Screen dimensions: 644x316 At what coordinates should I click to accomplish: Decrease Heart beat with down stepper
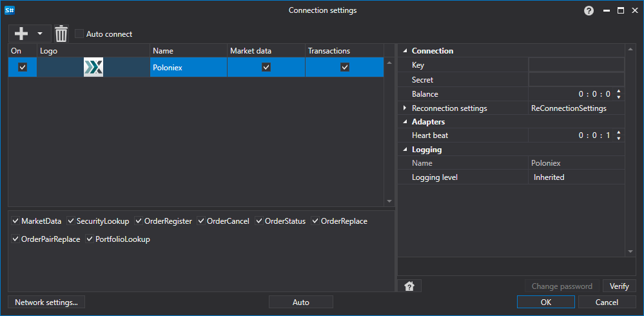[619, 138]
